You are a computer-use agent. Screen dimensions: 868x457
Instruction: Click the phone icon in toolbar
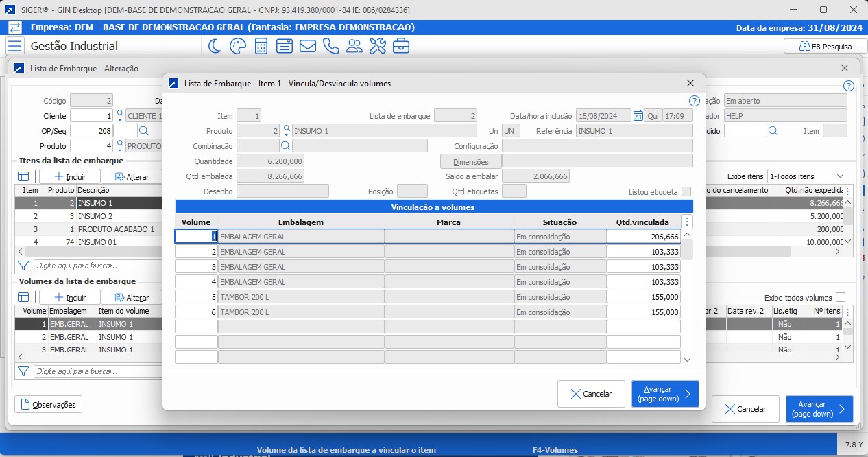[x=331, y=46]
